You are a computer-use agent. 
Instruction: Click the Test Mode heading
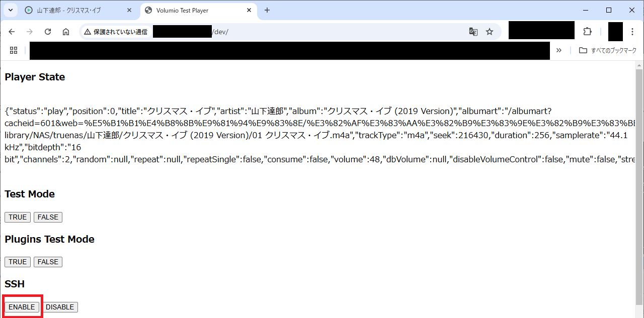(x=30, y=194)
